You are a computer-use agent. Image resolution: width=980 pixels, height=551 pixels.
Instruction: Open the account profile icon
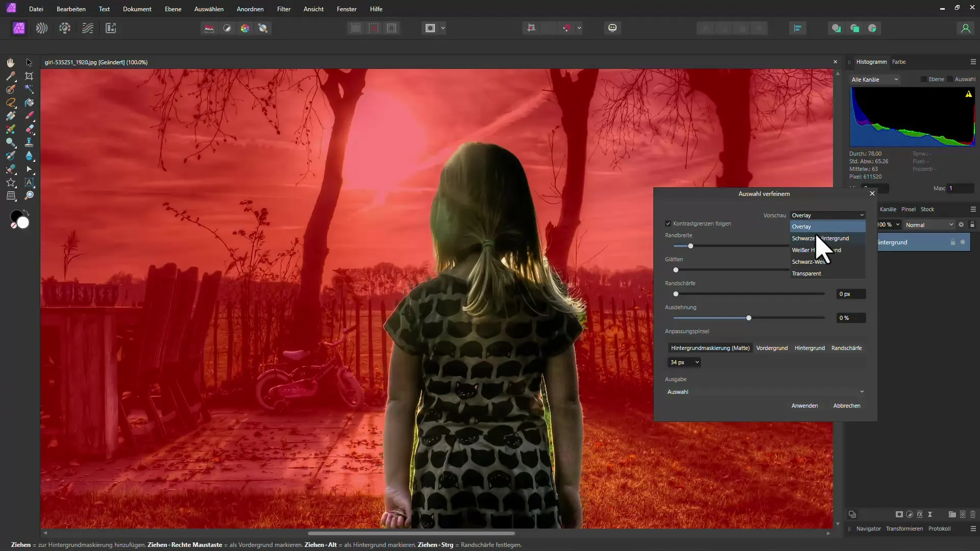click(965, 28)
